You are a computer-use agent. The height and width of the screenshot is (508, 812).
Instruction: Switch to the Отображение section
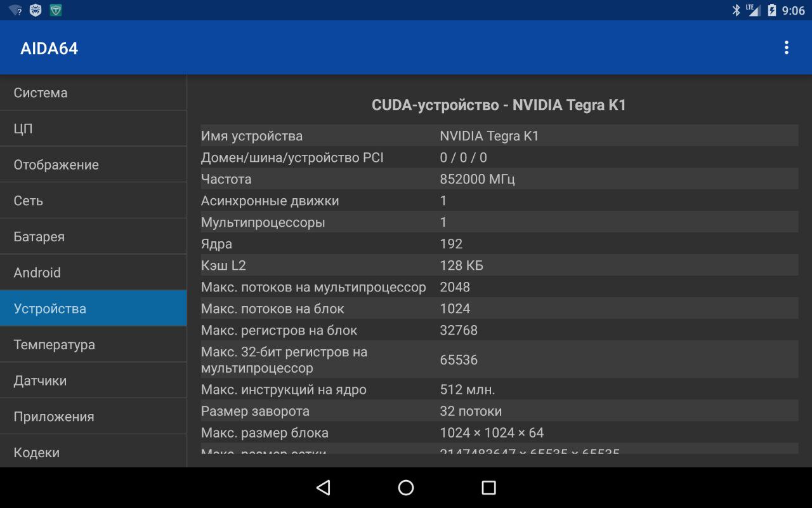click(x=93, y=164)
